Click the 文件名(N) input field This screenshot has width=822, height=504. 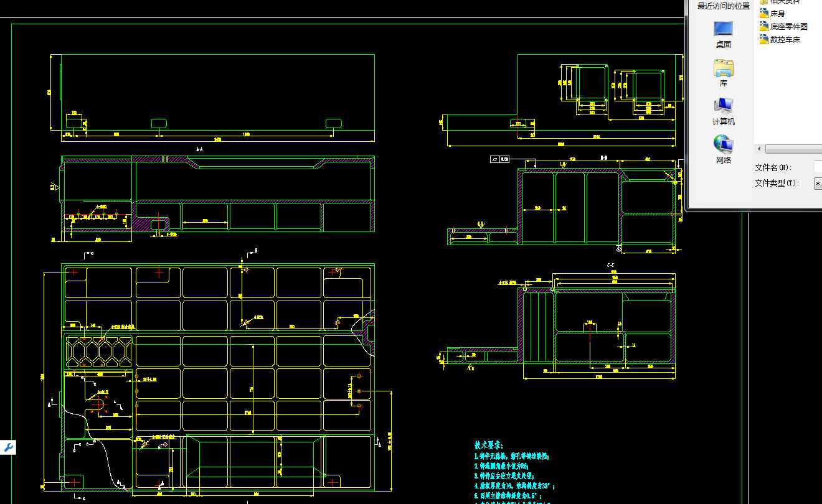click(x=818, y=167)
